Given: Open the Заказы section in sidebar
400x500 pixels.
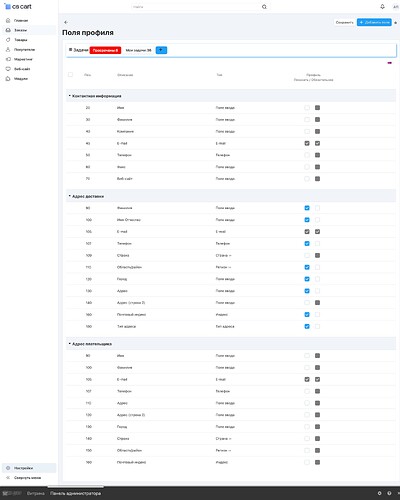Looking at the screenshot, I should point(30,30).
